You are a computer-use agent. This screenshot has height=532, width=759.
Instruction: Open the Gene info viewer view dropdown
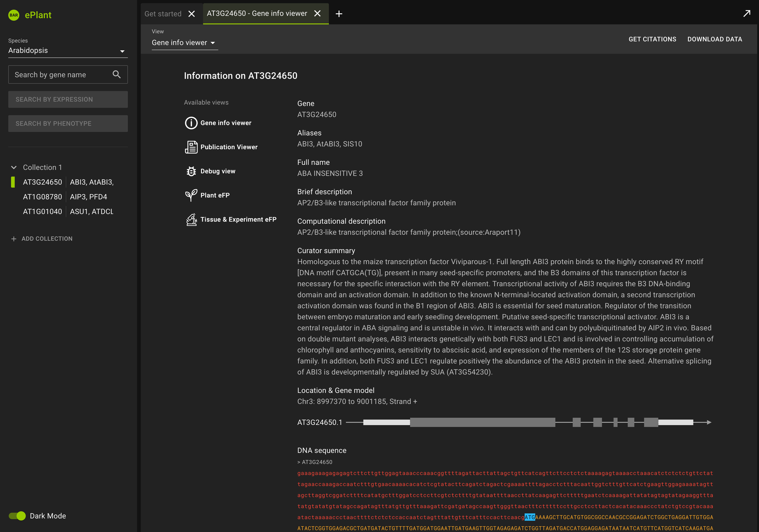184,43
